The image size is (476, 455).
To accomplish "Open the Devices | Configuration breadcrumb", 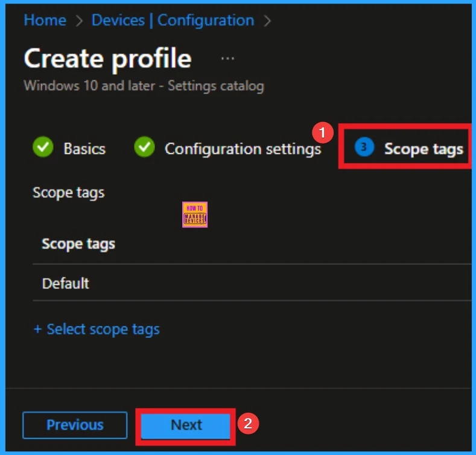I will point(173,21).
